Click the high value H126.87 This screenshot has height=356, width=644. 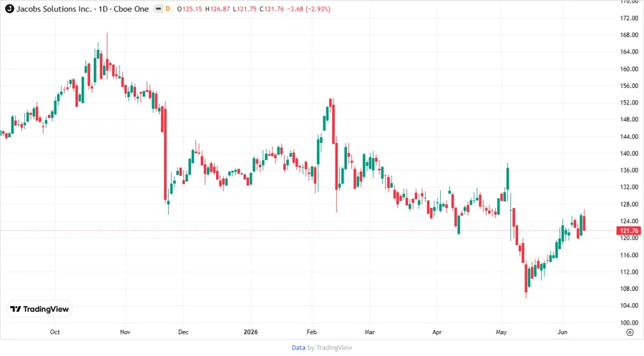click(x=218, y=9)
